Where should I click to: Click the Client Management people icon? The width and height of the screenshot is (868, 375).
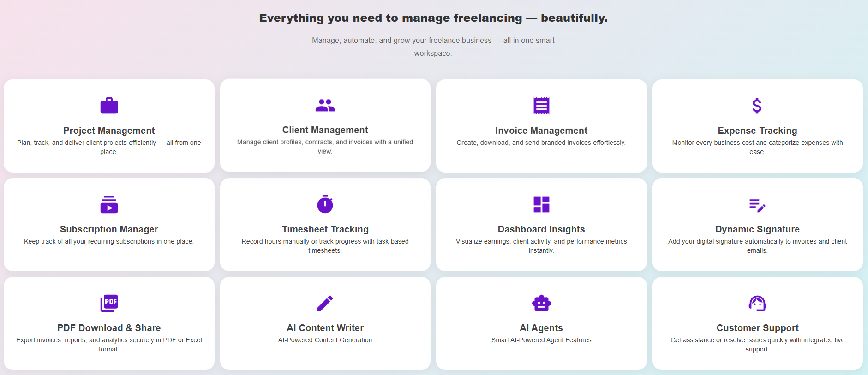coord(325,106)
